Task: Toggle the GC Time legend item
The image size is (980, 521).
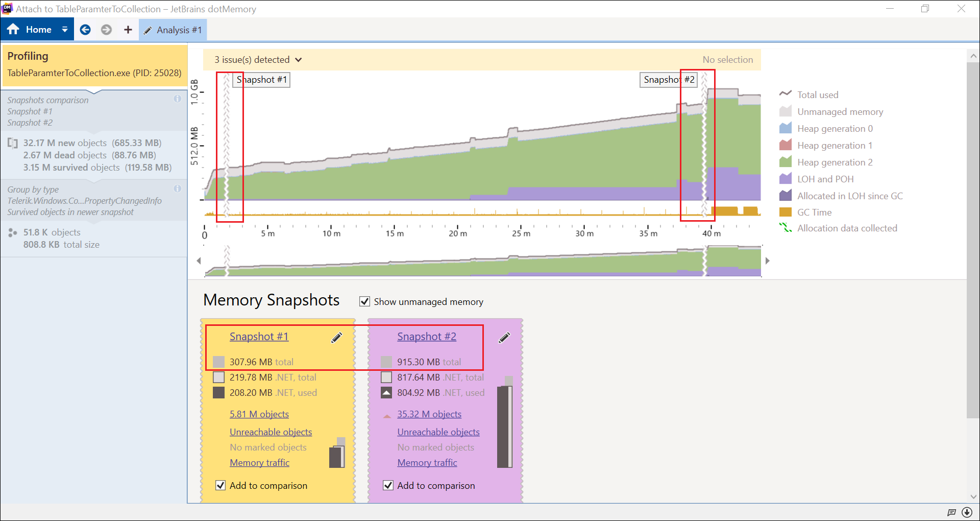Action: coord(805,212)
